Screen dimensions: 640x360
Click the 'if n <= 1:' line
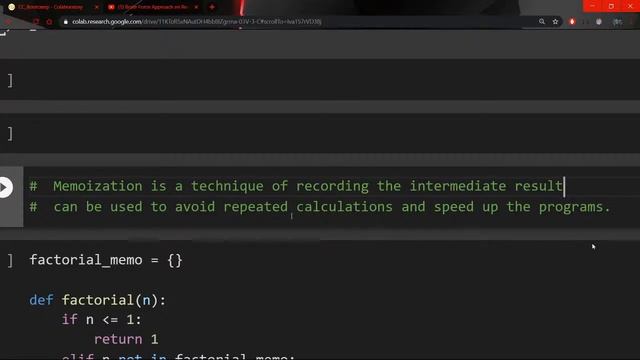click(102, 320)
